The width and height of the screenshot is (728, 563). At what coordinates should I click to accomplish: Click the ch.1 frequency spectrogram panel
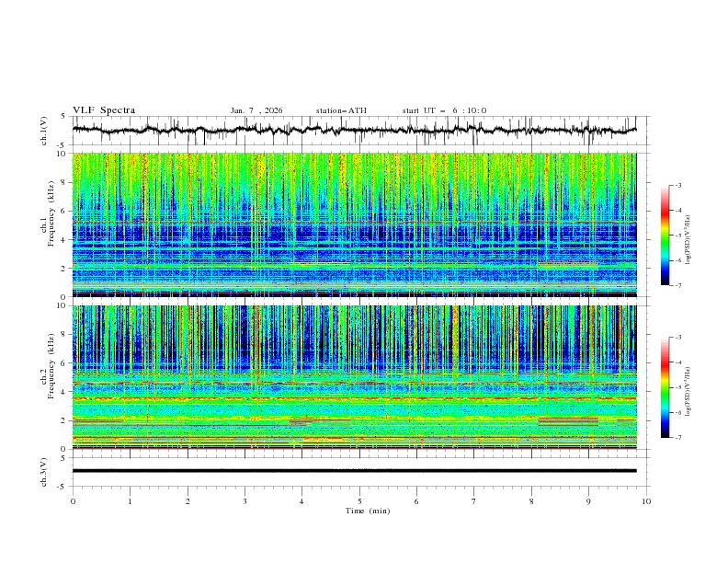358,224
